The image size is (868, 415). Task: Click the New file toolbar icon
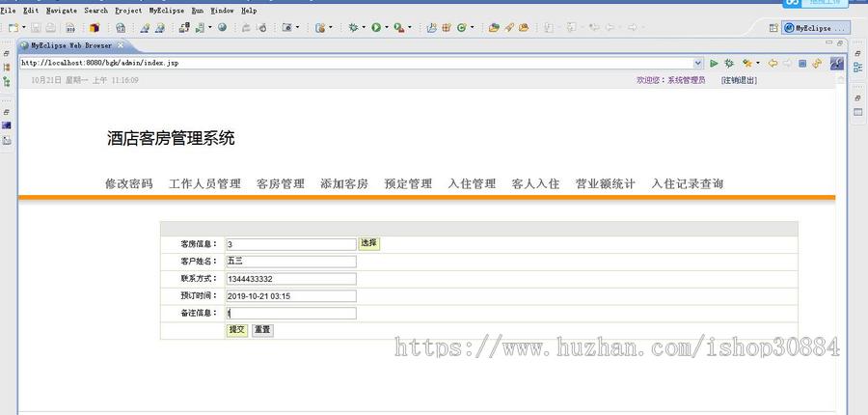pyautogui.click(x=14, y=28)
